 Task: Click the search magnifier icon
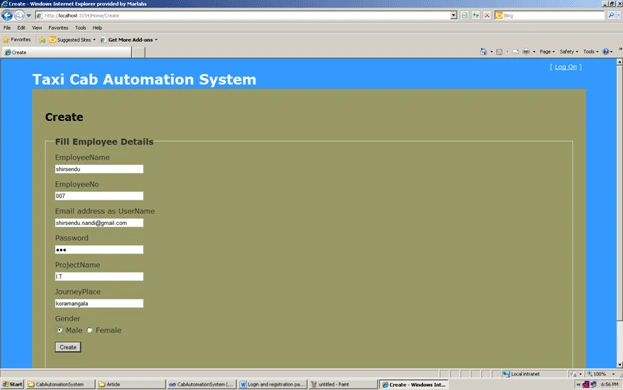click(611, 15)
